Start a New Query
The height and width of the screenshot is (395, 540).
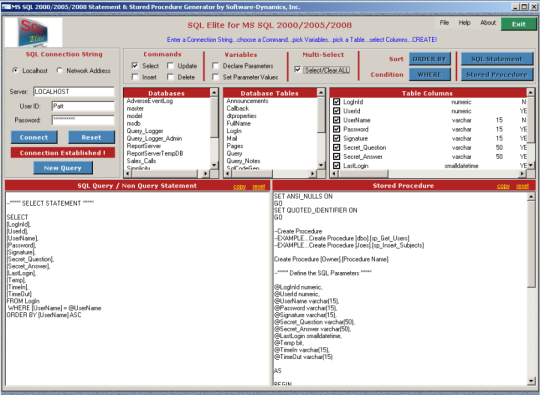coord(63,168)
